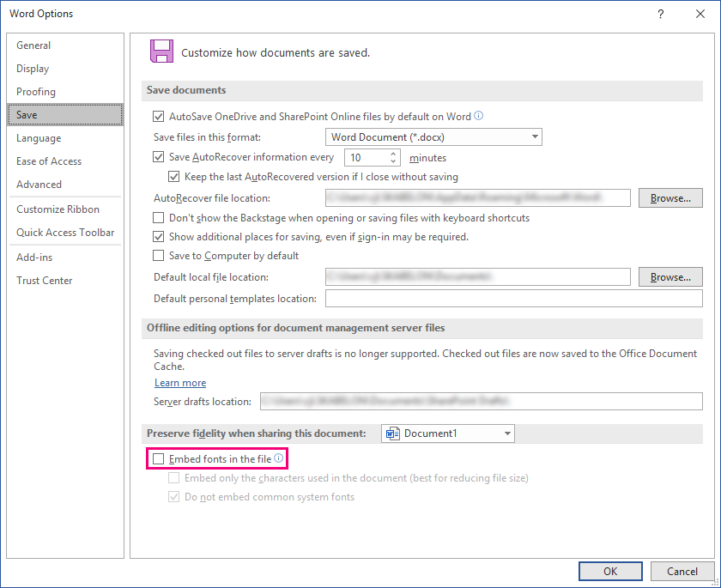Screen dimensions: 721x588
Task: Click the Cancel button
Action: (x=682, y=571)
